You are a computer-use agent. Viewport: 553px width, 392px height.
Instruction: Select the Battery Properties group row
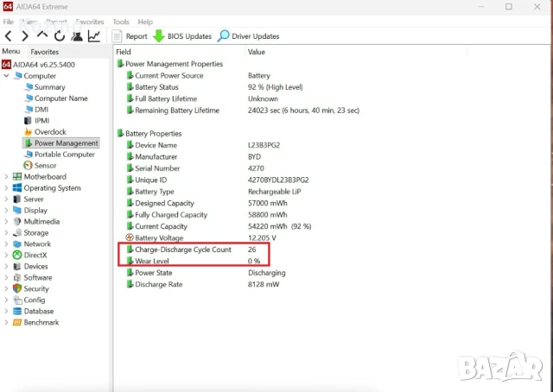pyautogui.click(x=149, y=134)
